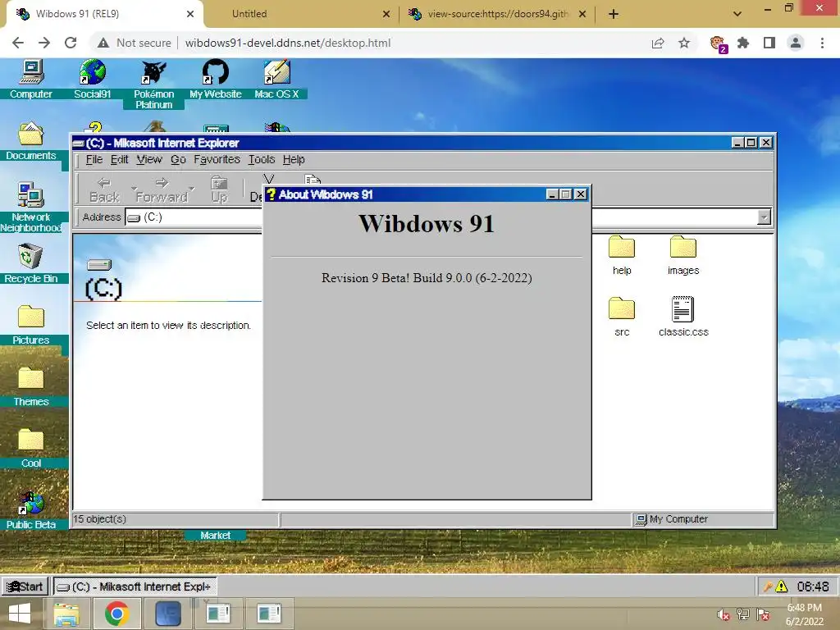The height and width of the screenshot is (630, 840).
Task: Switch to the view-source browser tab
Action: (x=497, y=14)
